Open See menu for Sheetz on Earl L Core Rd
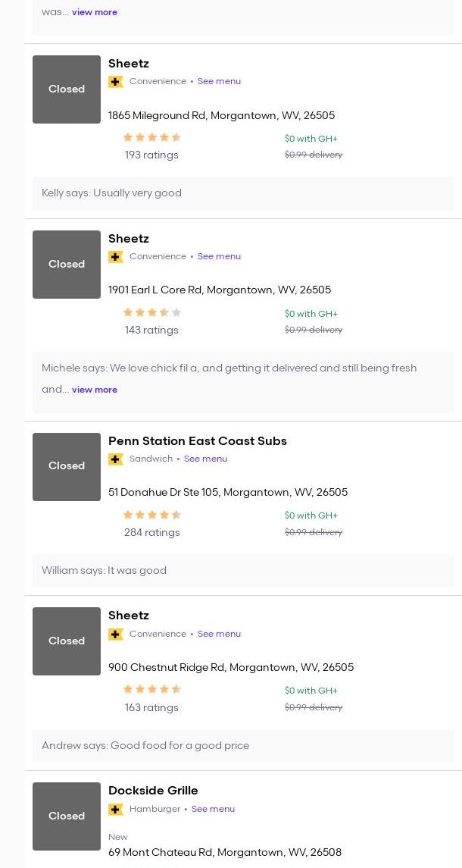This screenshot has height=868, width=462. 219,256
